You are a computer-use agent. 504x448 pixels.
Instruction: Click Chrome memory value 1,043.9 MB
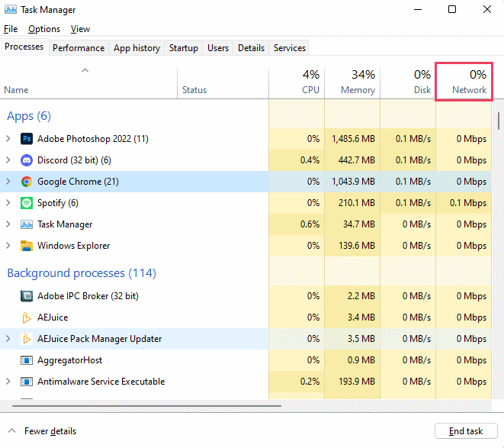(353, 182)
